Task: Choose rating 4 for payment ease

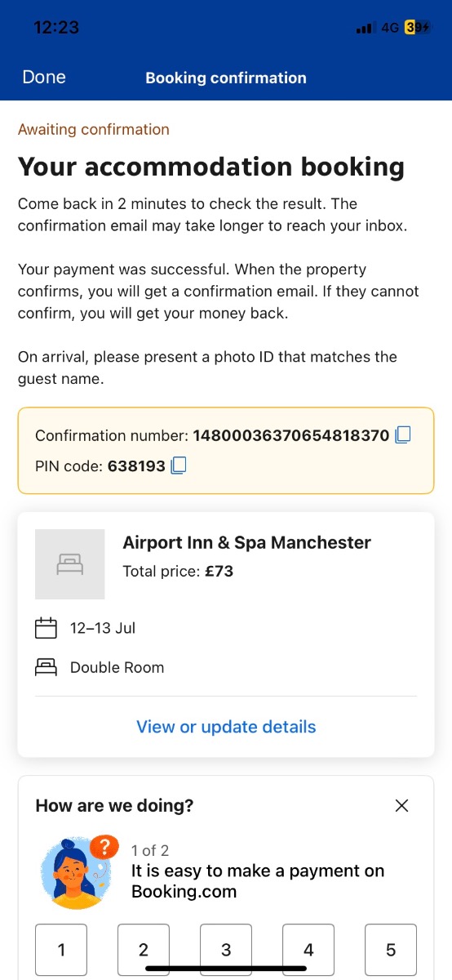Action: pos(308,950)
